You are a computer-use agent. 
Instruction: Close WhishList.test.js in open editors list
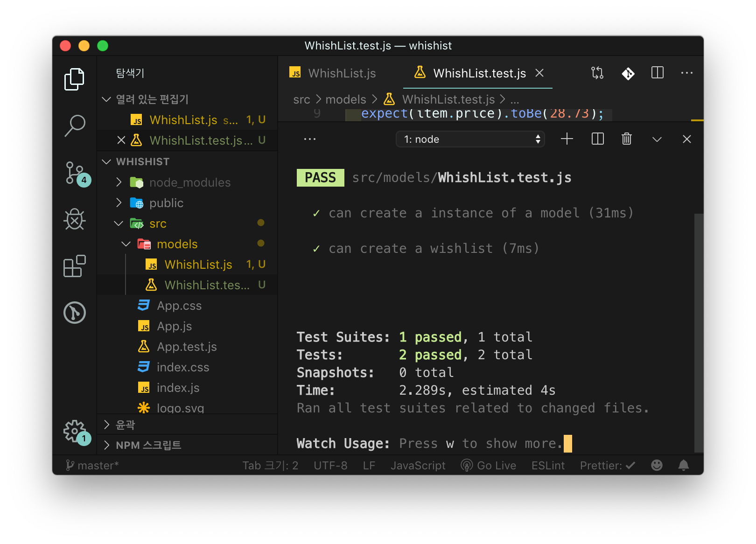coord(121,140)
